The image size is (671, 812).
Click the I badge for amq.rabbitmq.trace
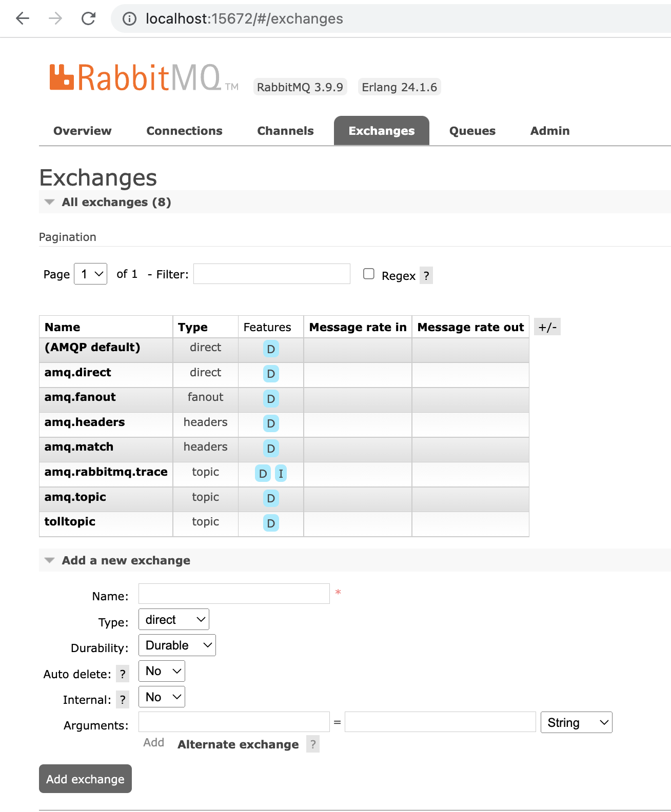[x=281, y=474]
